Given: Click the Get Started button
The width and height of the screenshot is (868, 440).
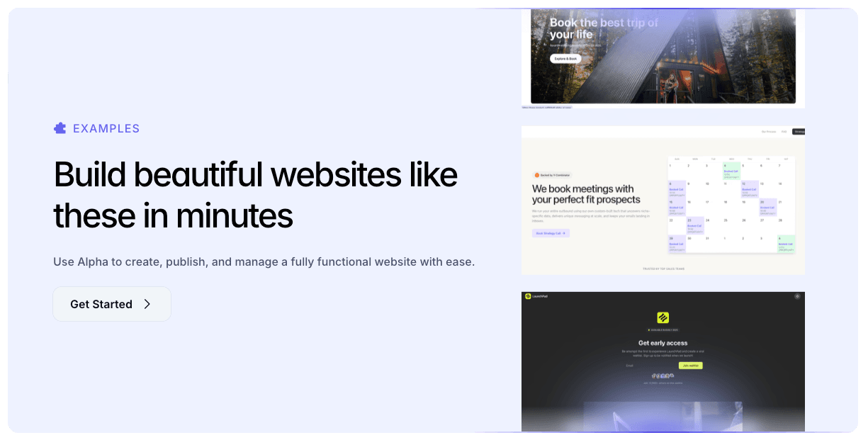Looking at the screenshot, I should (x=111, y=304).
